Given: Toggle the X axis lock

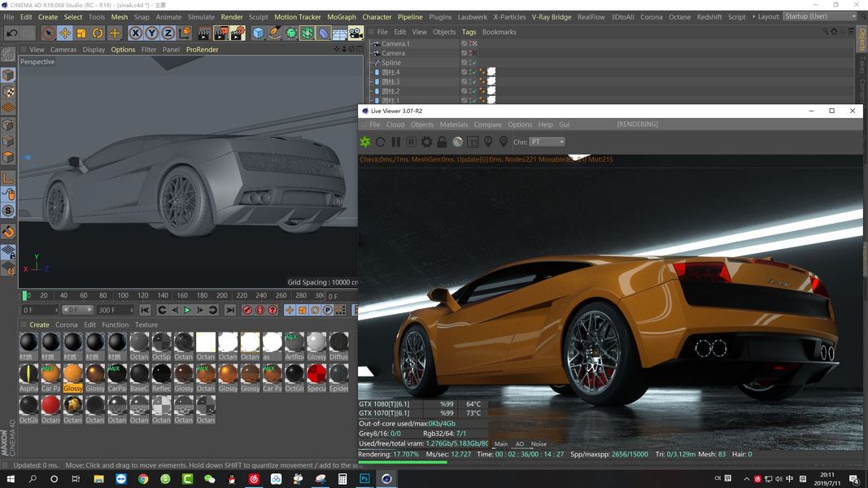Looking at the screenshot, I should click(135, 33).
